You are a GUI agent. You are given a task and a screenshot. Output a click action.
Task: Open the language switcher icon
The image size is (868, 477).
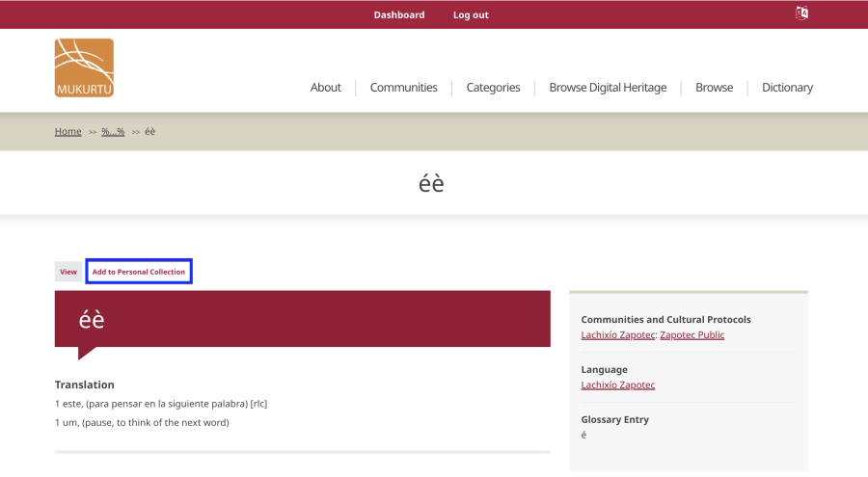point(801,13)
